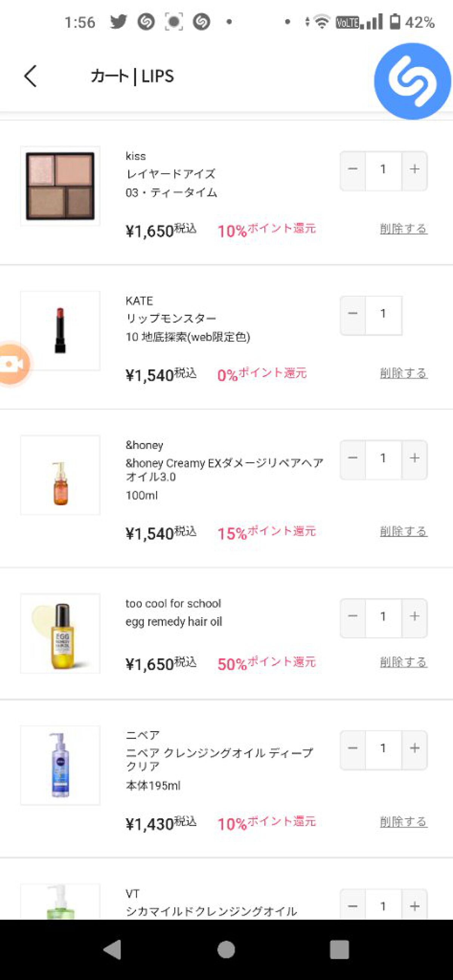Open the floating Shazam button
This screenshot has height=980, width=453.
pyautogui.click(x=412, y=81)
